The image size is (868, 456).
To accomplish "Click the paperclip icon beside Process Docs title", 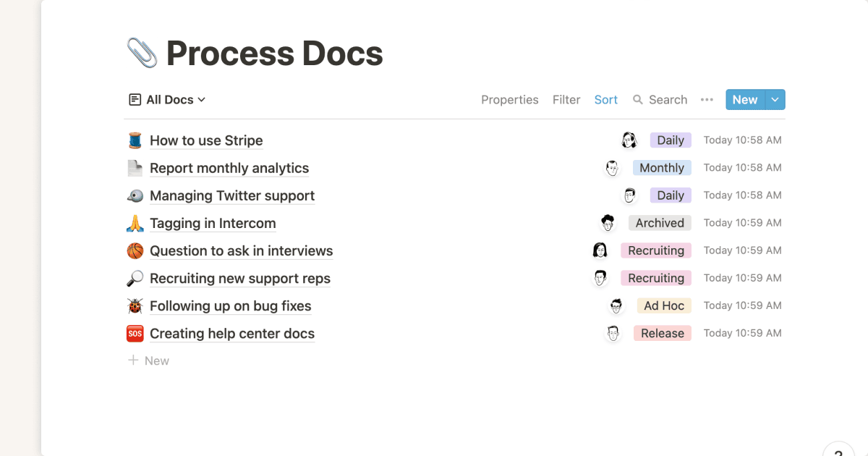I will click(142, 54).
